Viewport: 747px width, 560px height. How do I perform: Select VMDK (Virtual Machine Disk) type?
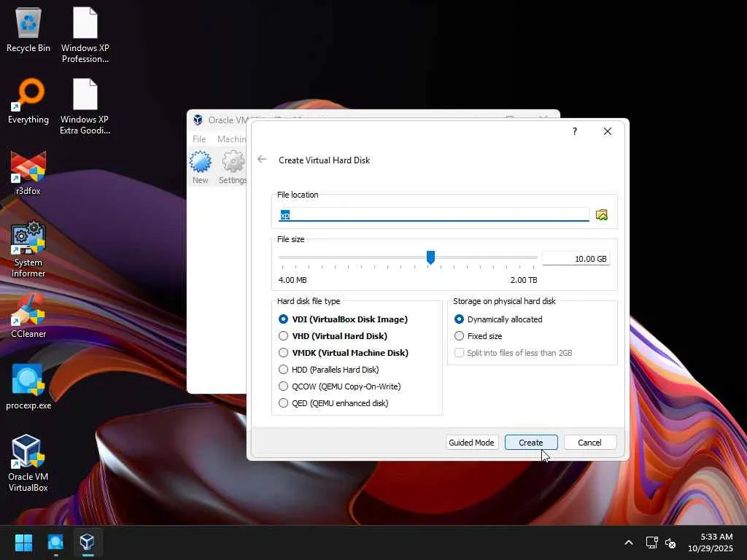pyautogui.click(x=344, y=352)
